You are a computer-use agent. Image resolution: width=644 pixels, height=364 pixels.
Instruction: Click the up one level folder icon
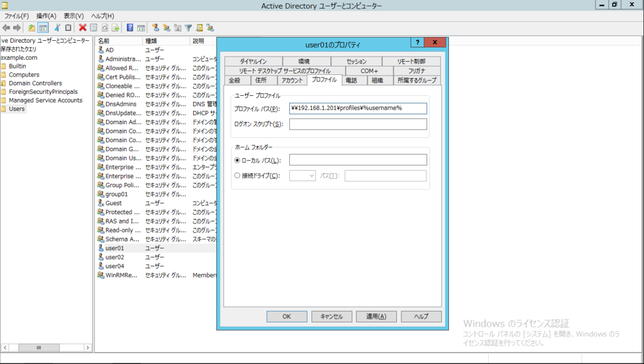tap(31, 28)
